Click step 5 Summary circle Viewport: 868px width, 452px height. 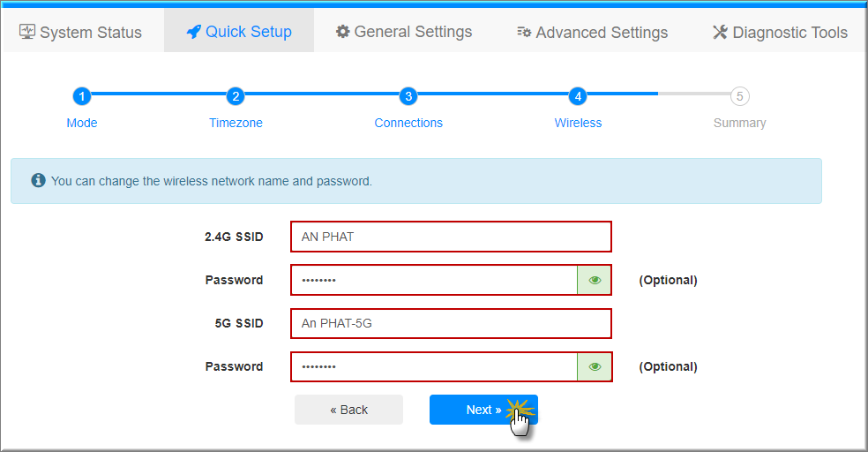click(x=739, y=96)
